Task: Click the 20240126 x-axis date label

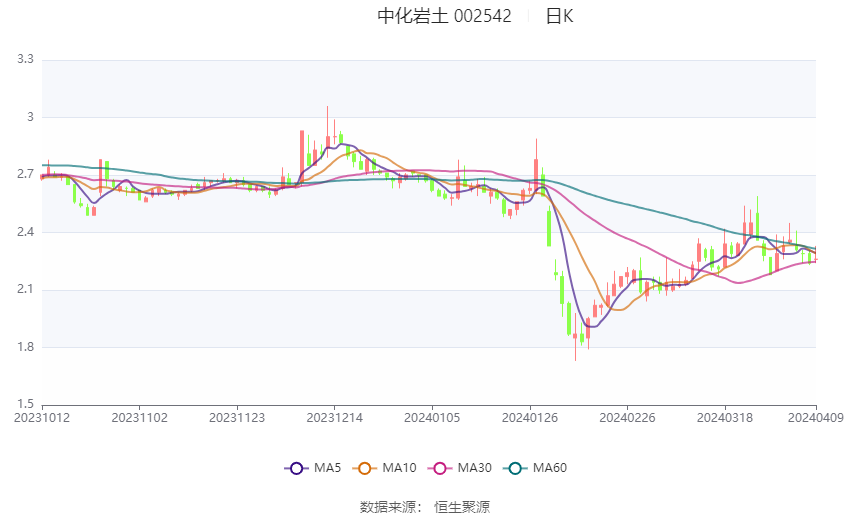Action: point(530,418)
